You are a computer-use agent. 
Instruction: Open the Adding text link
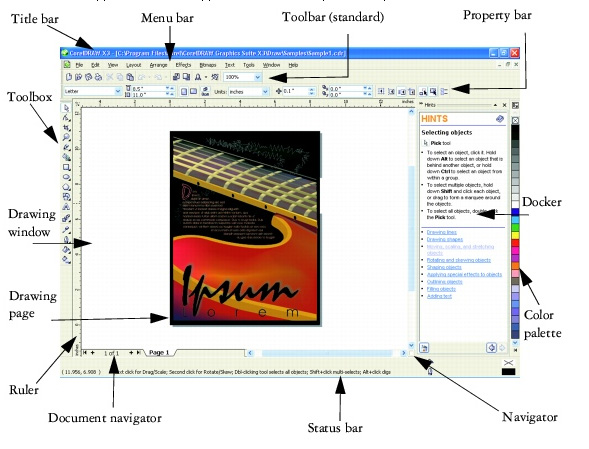(439, 296)
